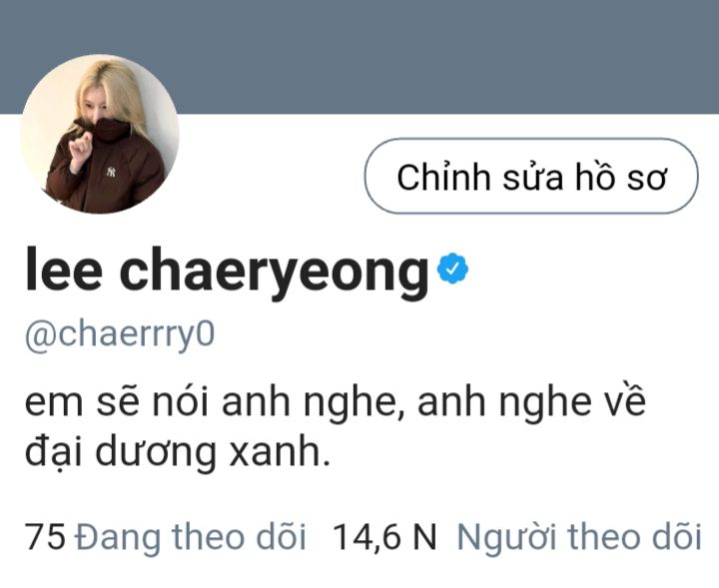Open the round profile avatar photo
Viewport: 719px width, 588px height.
[x=100, y=134]
